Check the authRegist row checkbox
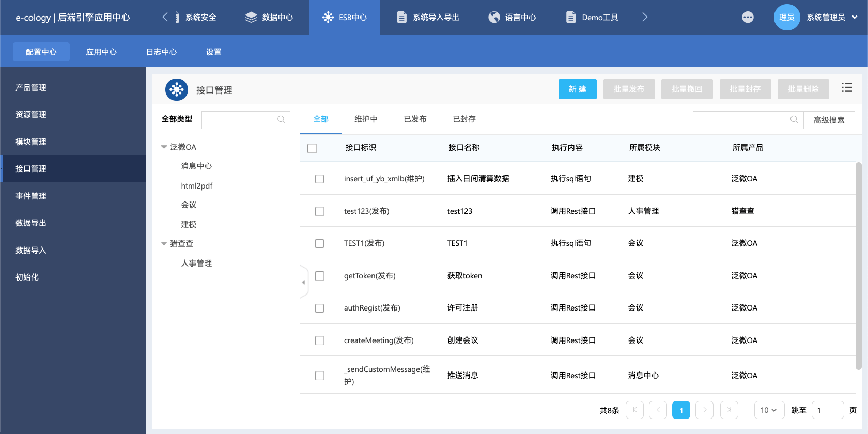The image size is (868, 434). pyautogui.click(x=320, y=308)
